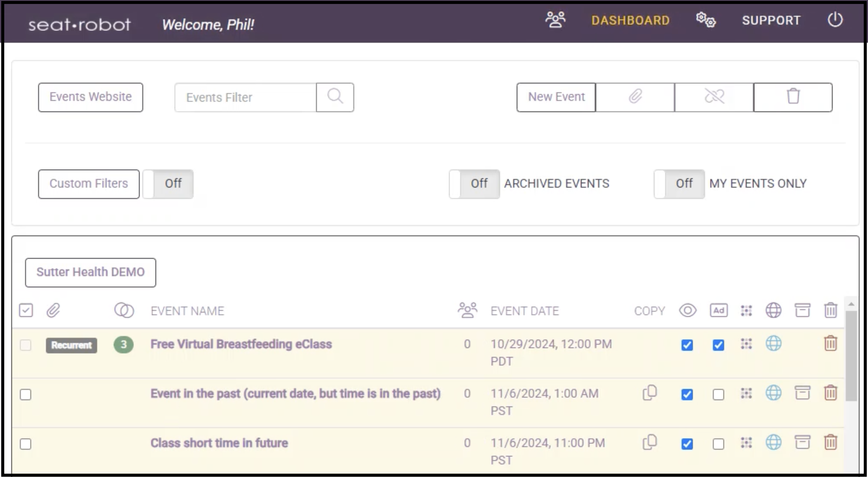This screenshot has width=868, height=477.
Task: Open the SUPPORT menu item
Action: coord(771,21)
